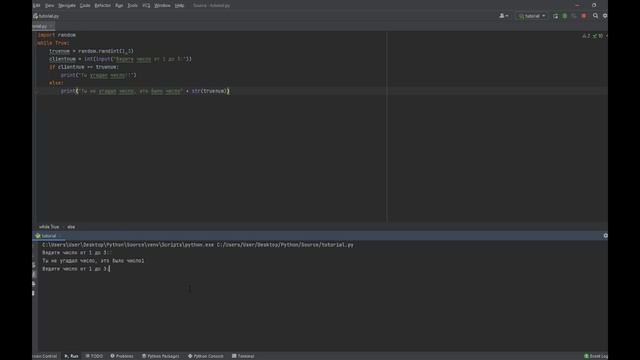Open IDE settings gear in top toolbar
This screenshot has height=360, width=640.
[x=605, y=16]
